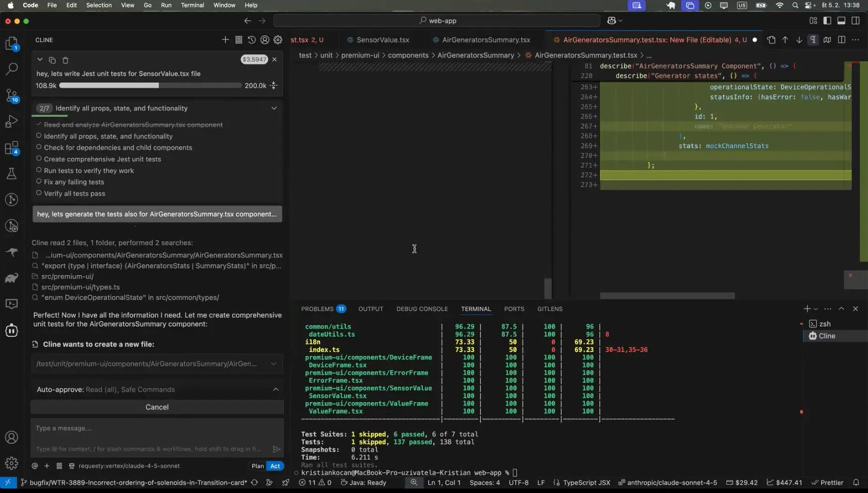The image size is (868, 493).
Task: Switch to AirGeneratorsSummary.tsx tab
Action: [486, 40]
